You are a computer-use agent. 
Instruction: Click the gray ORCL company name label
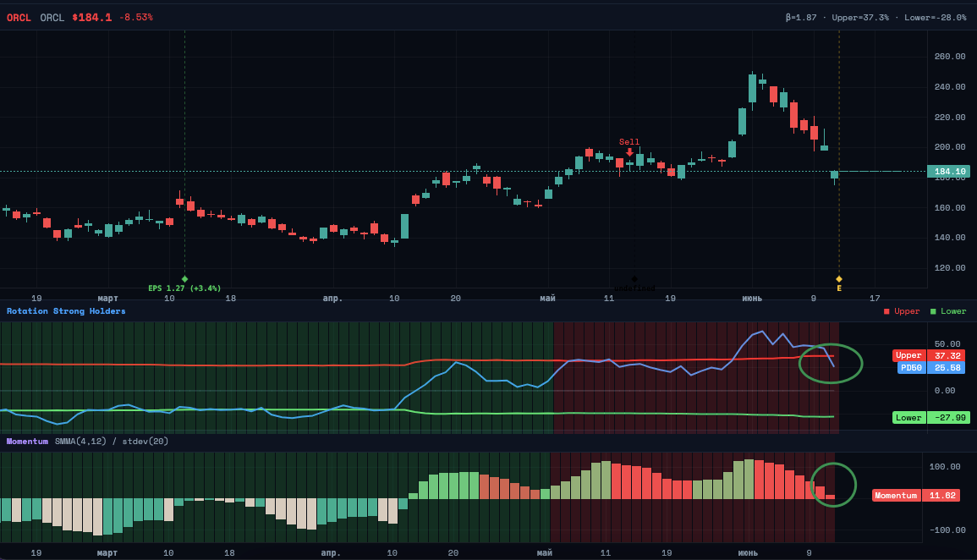[x=52, y=18]
